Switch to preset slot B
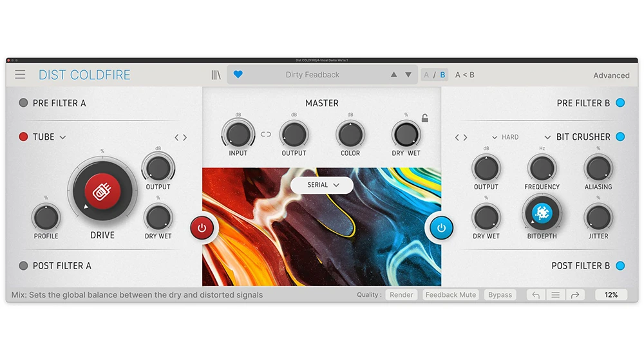The height and width of the screenshot is (362, 644). (x=442, y=75)
